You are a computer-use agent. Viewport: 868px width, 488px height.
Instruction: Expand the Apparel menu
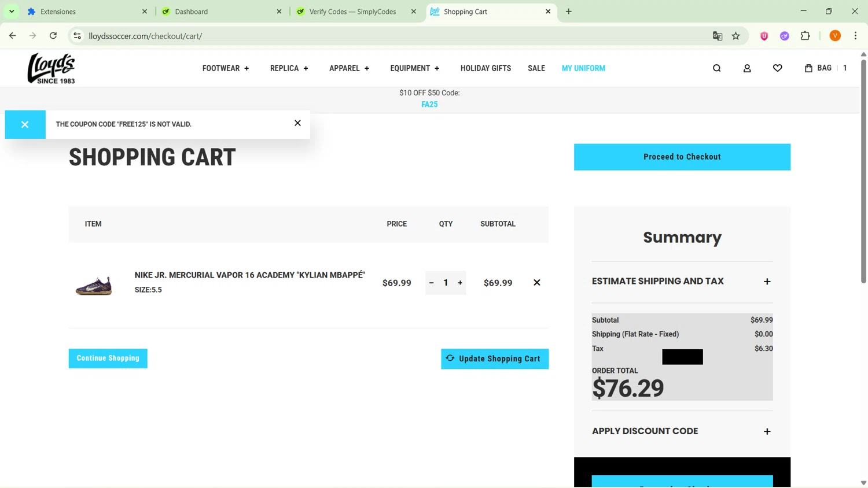click(349, 68)
